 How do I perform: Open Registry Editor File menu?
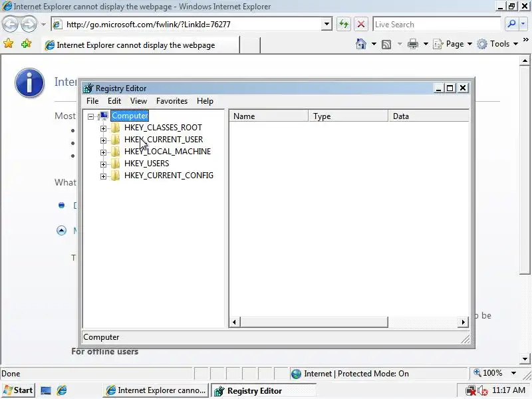pyautogui.click(x=92, y=101)
